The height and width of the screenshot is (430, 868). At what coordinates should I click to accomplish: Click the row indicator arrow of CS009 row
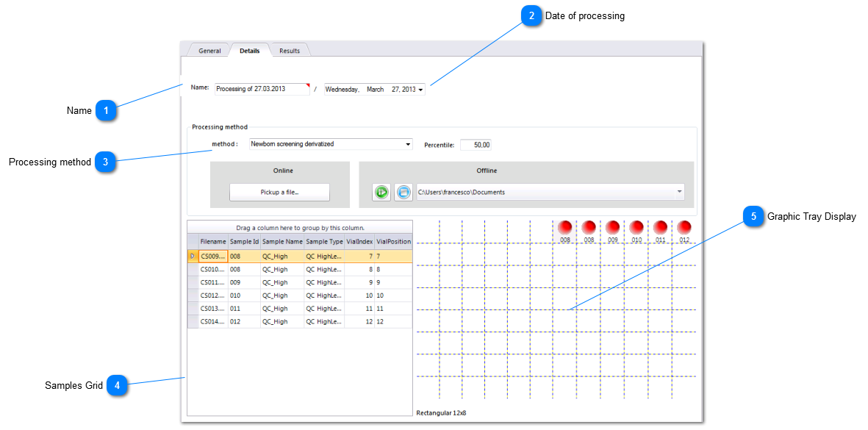pyautogui.click(x=193, y=257)
